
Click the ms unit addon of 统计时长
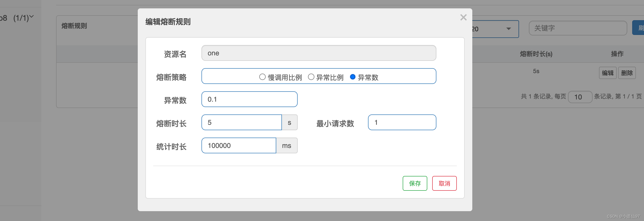pos(287,145)
